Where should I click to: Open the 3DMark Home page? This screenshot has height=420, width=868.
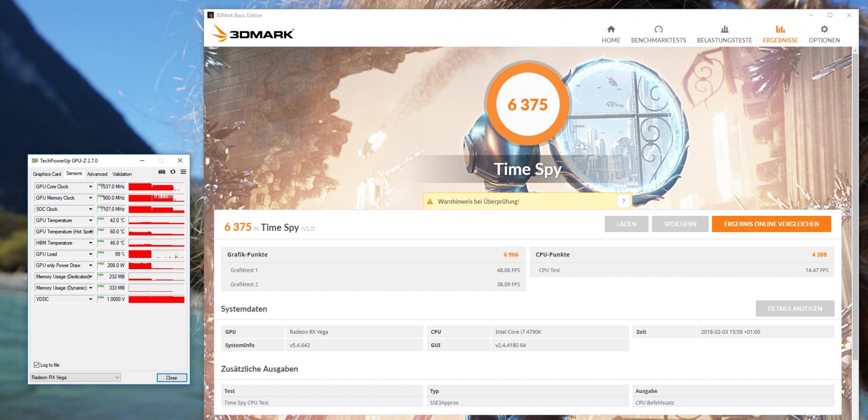pos(611,34)
